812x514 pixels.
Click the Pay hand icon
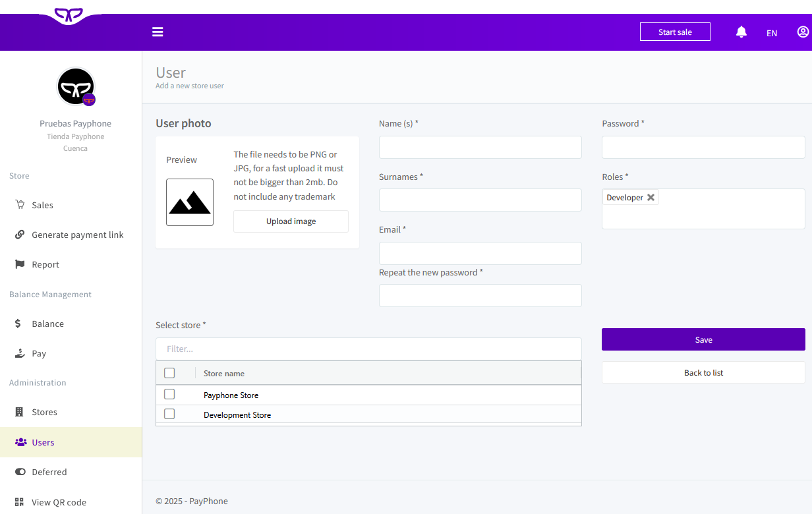pyautogui.click(x=20, y=353)
